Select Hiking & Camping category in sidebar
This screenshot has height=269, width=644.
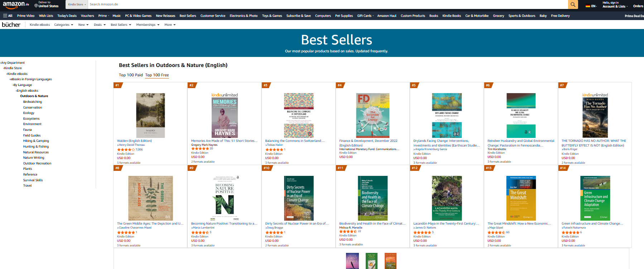[x=36, y=141]
